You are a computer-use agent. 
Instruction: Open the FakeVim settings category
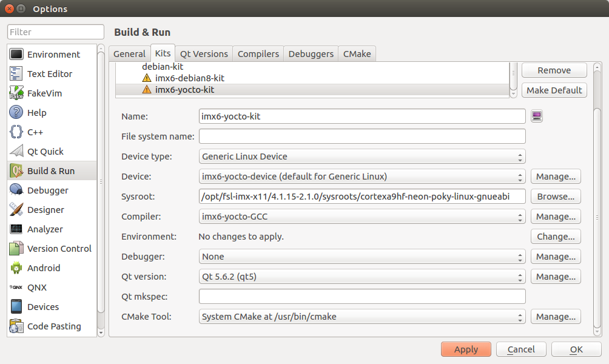44,93
